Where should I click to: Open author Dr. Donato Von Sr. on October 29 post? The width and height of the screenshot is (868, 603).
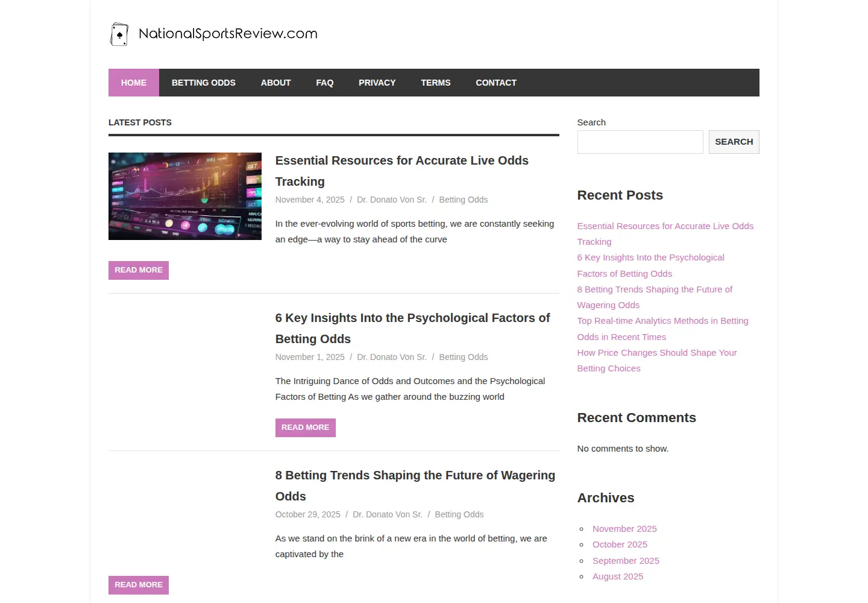388,514
